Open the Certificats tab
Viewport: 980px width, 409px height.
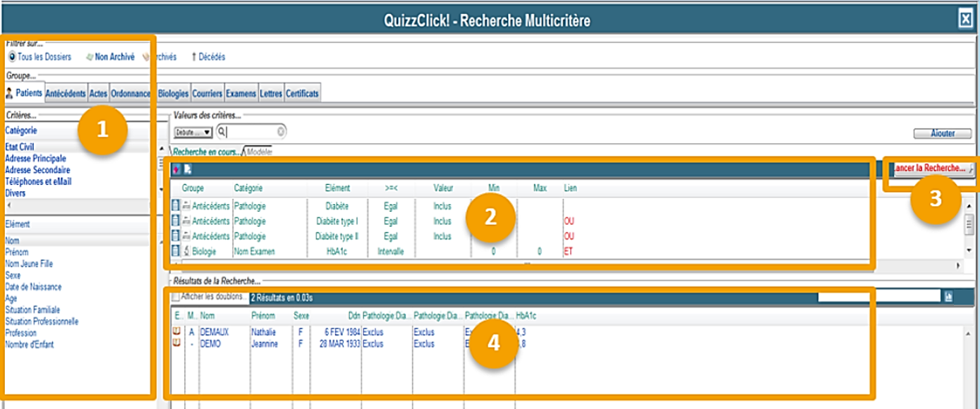coord(302,94)
